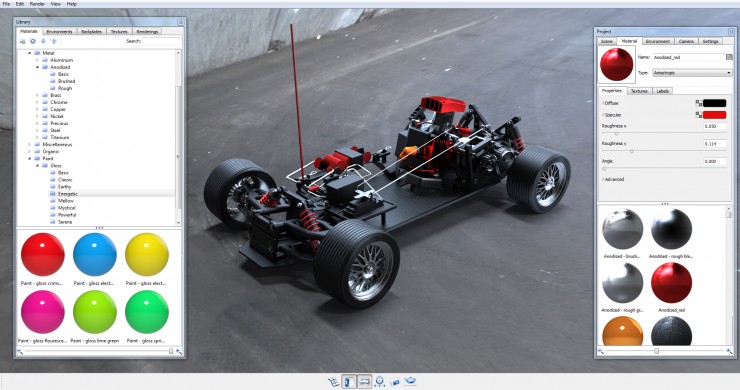Toggle the Library panel toolbar button

coord(349,382)
